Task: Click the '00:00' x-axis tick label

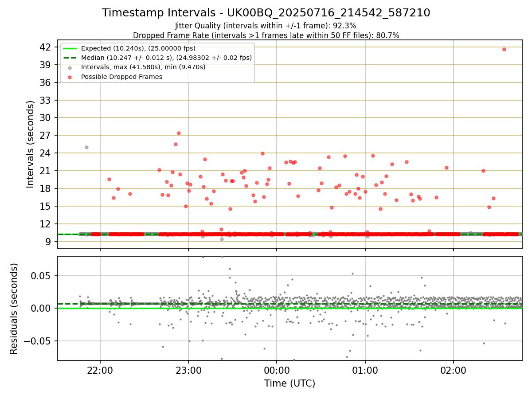Action: coord(277,370)
